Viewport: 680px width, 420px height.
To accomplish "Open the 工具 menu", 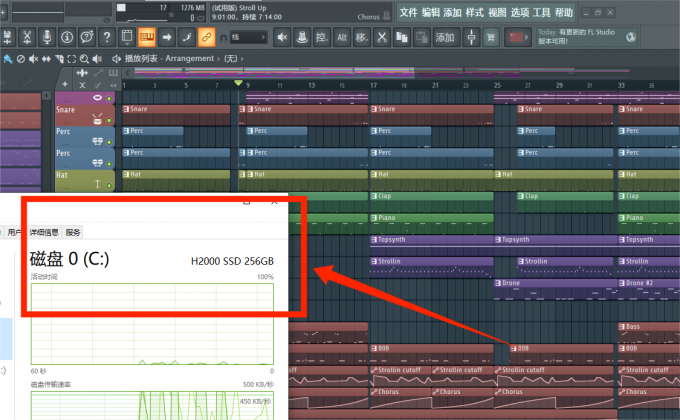I will click(x=541, y=12).
